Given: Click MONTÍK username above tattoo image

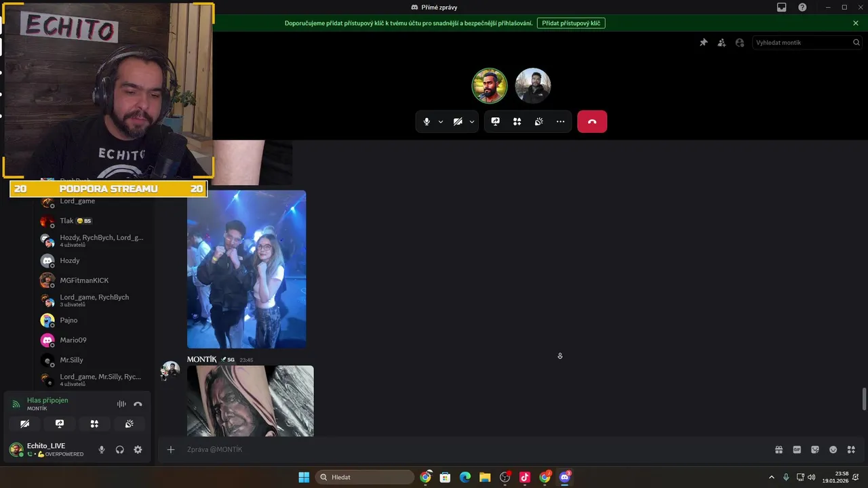Looking at the screenshot, I should click(202, 359).
